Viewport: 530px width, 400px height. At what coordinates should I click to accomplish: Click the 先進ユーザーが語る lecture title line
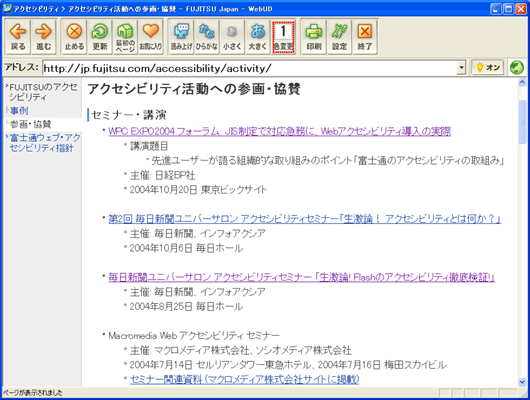tap(328, 161)
